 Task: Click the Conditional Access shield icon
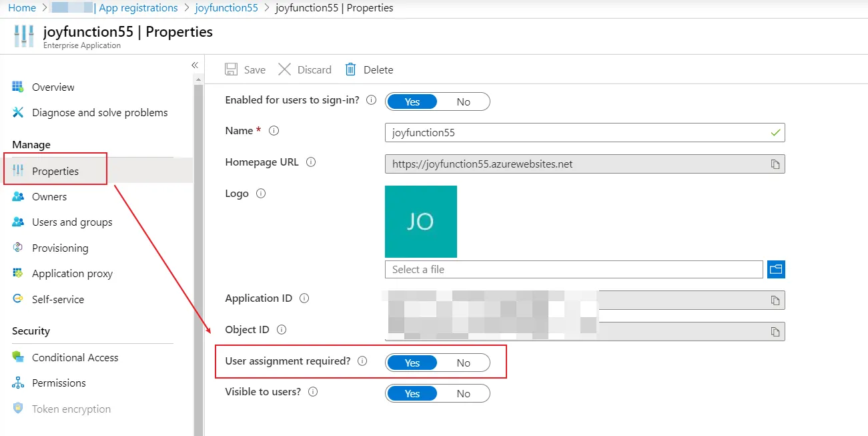(x=18, y=357)
